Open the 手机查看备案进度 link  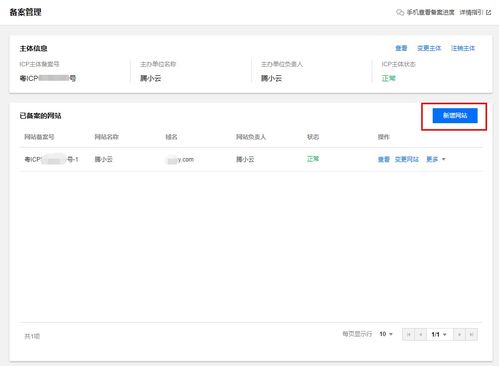[430, 12]
